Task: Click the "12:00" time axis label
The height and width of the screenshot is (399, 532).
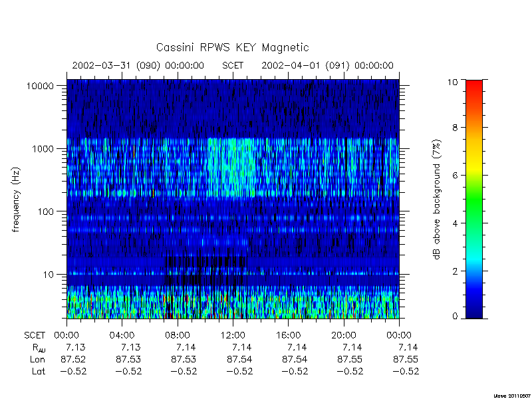Action: click(233, 335)
